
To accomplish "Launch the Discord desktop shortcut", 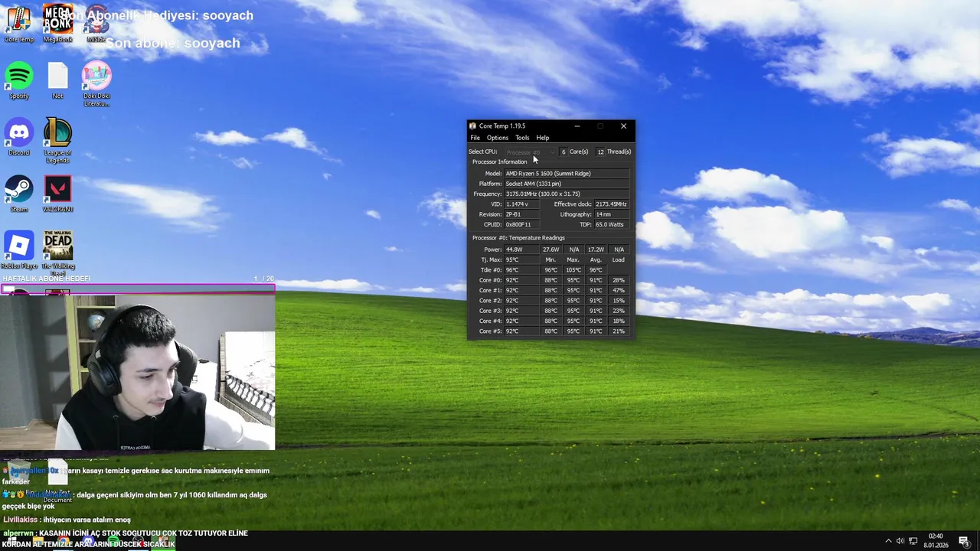I will 19,137.
